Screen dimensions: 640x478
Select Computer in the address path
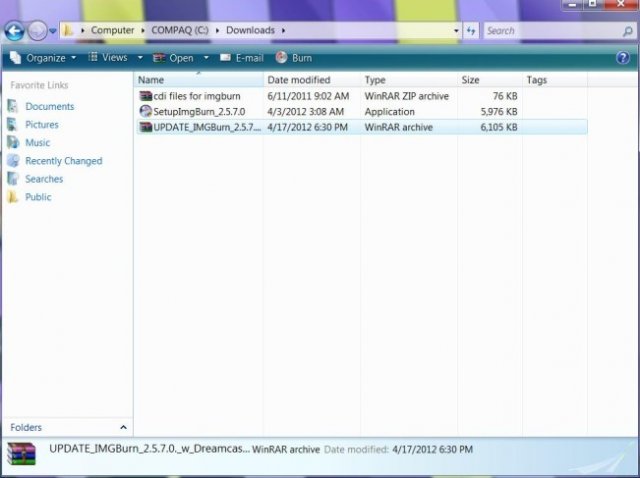(x=112, y=30)
